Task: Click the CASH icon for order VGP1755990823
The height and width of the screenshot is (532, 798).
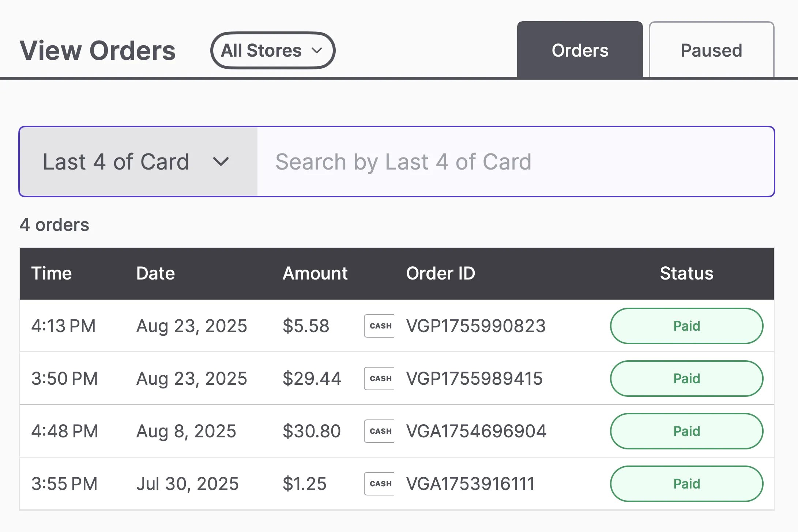Action: [x=379, y=326]
